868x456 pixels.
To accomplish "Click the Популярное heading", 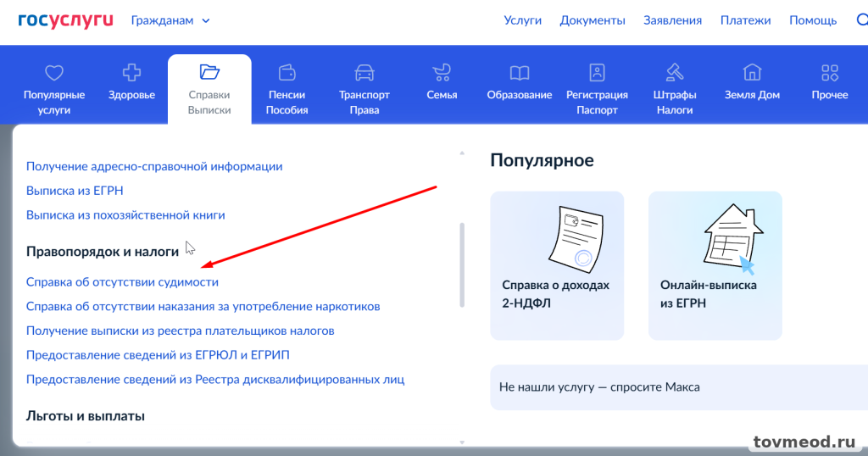I will pyautogui.click(x=542, y=160).
